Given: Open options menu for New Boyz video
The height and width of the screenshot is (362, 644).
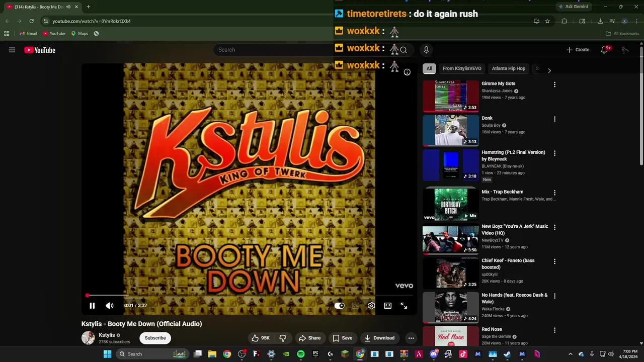Looking at the screenshot, I should coord(554,227).
